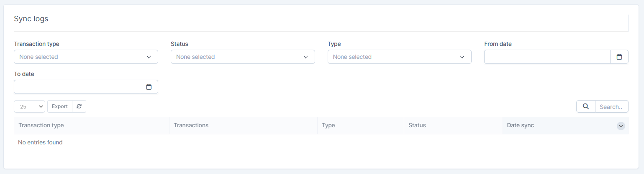Focus the From date input field
This screenshot has width=644, height=174.
click(x=547, y=57)
